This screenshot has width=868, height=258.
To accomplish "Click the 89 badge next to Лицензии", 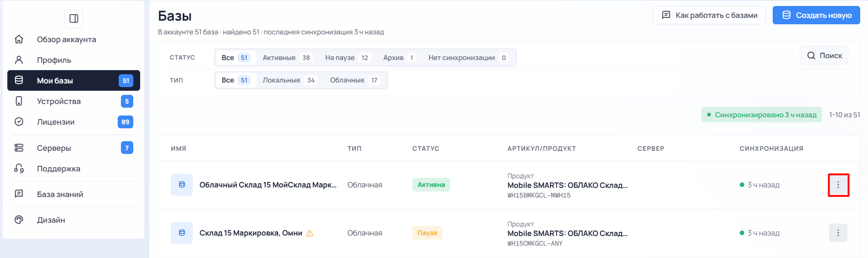I will coord(126,122).
